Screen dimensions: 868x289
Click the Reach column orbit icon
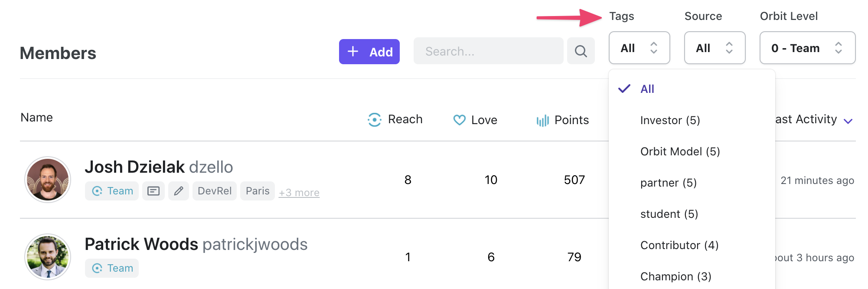coord(375,119)
